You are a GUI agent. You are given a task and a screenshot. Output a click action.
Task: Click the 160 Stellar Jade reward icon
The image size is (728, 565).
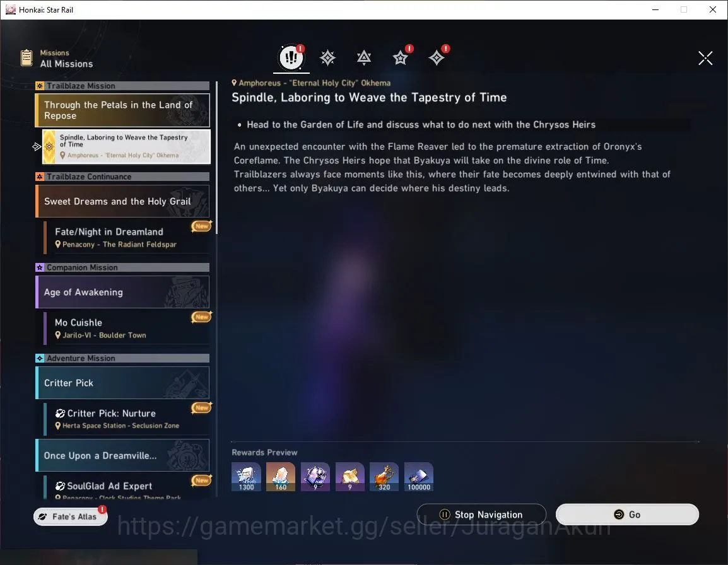pos(281,476)
